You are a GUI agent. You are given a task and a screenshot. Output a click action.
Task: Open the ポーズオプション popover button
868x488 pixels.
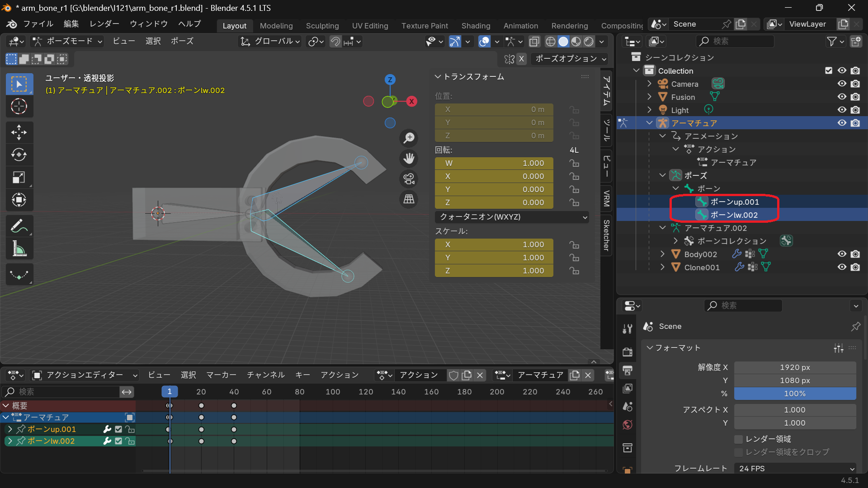(x=571, y=59)
